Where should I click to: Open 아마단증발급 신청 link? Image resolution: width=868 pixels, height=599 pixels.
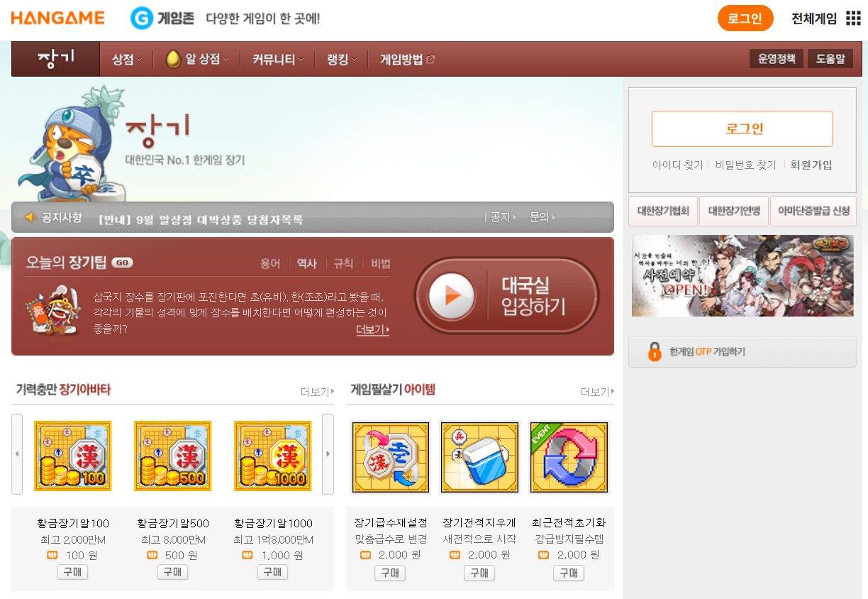(813, 211)
